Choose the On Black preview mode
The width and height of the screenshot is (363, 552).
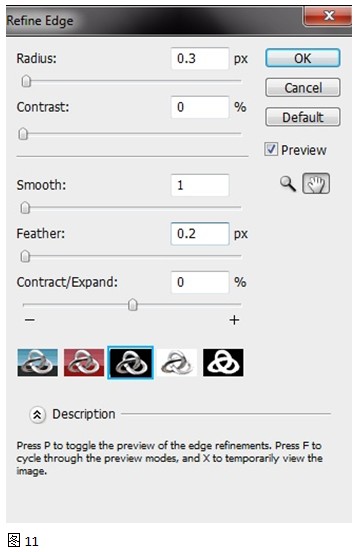(x=130, y=363)
